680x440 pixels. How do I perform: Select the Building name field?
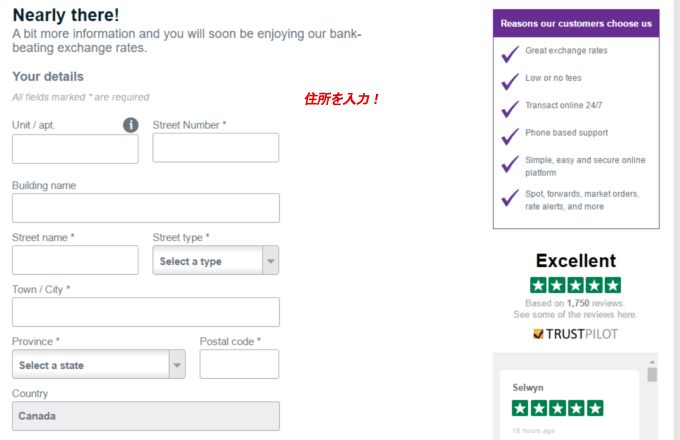(145, 208)
